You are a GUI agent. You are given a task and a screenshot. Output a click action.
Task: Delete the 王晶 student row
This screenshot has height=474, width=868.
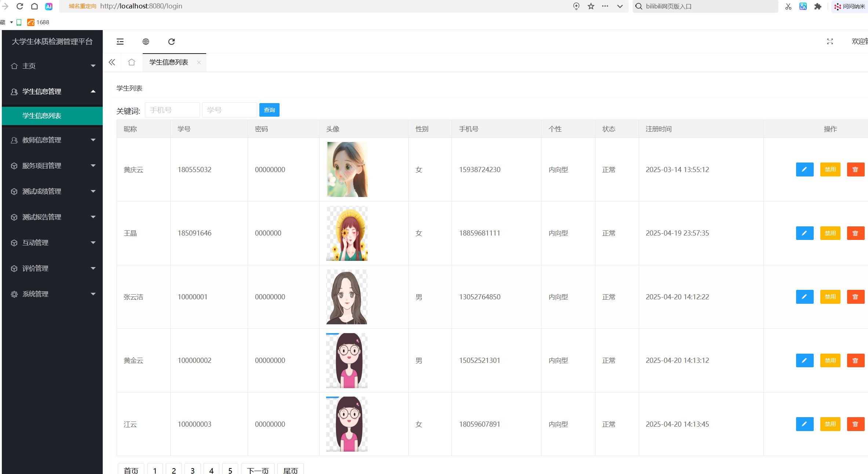pyautogui.click(x=855, y=233)
